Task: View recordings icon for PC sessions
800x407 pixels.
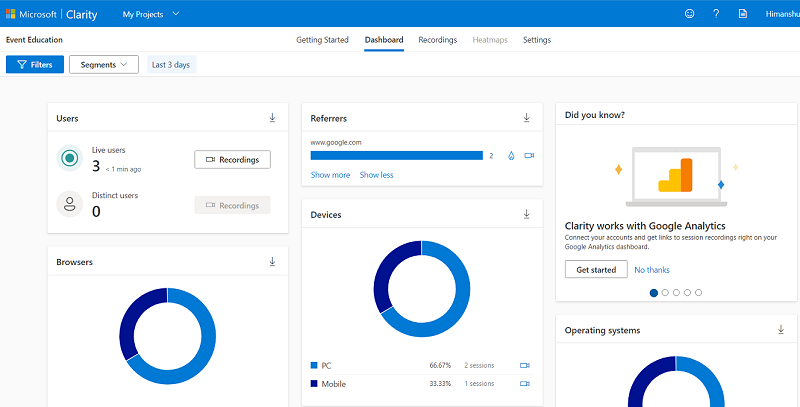Action: [524, 365]
